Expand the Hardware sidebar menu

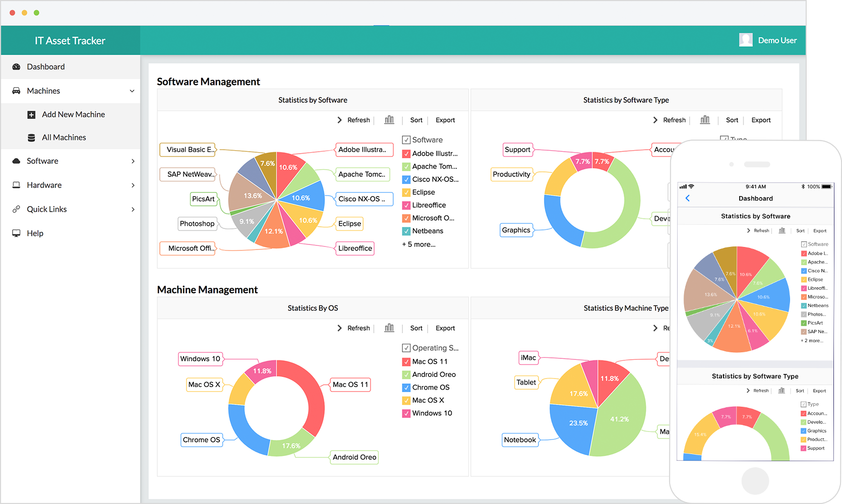tap(133, 185)
